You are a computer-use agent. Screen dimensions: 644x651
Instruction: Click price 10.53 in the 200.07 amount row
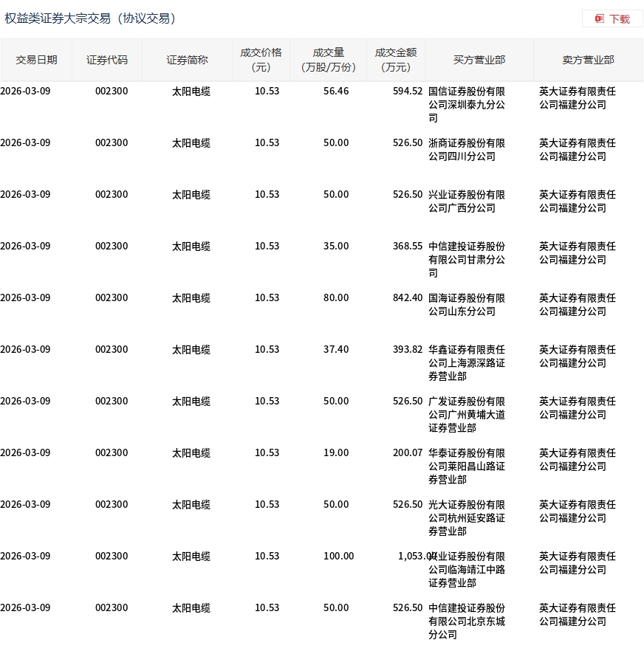[267, 453]
